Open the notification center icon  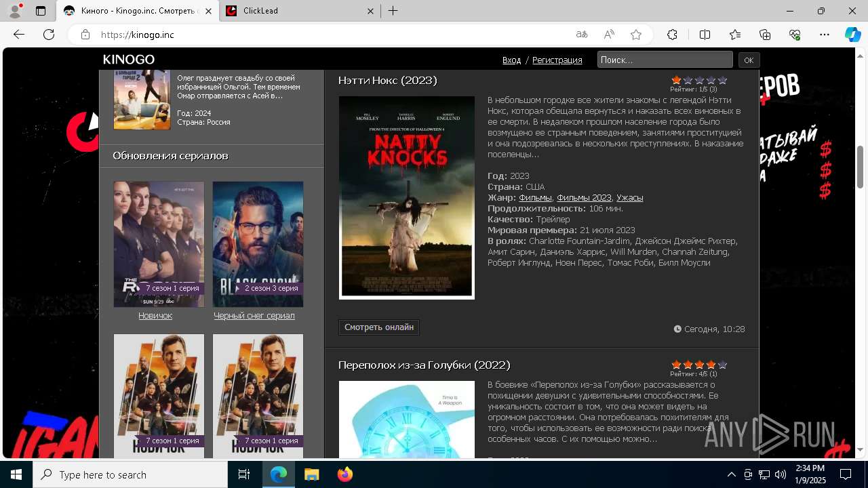click(x=846, y=474)
